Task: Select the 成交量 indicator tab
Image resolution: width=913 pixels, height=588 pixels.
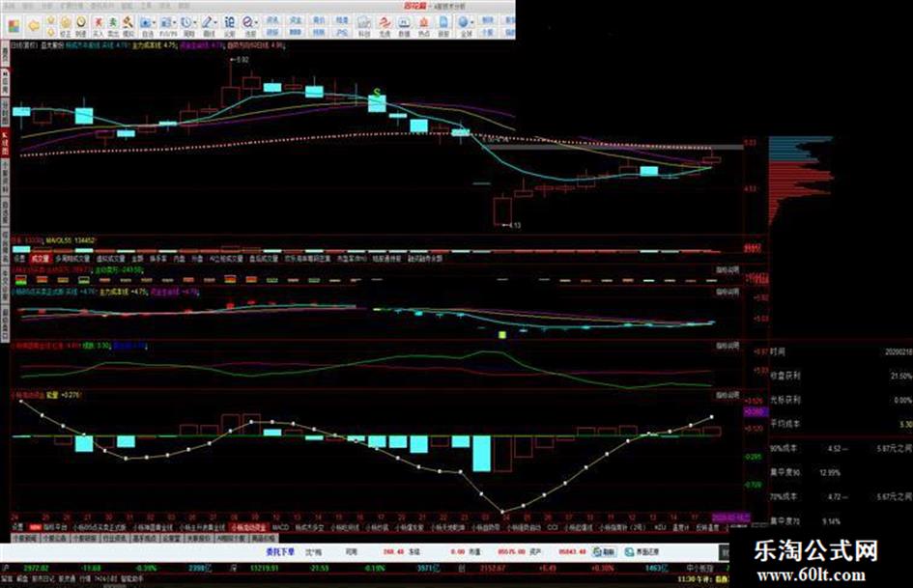Action: coord(41,259)
